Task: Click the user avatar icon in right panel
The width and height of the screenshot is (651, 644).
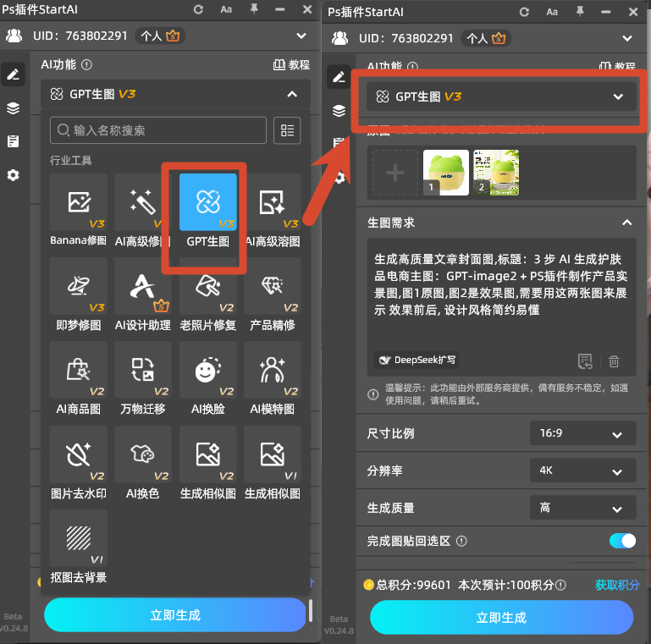Action: (x=339, y=39)
